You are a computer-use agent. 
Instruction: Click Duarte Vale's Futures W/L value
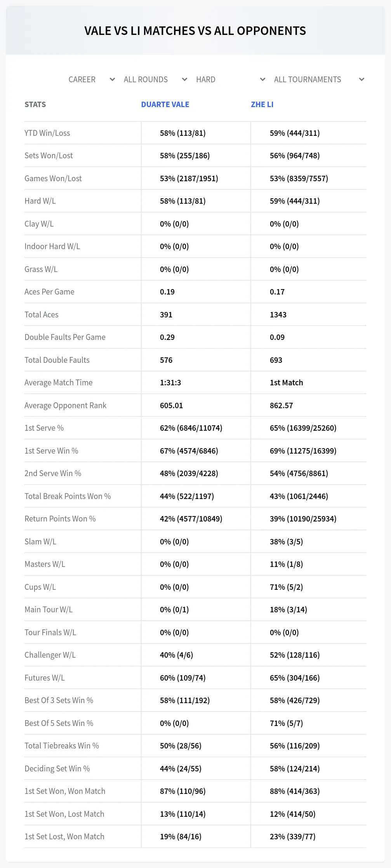[x=182, y=678]
